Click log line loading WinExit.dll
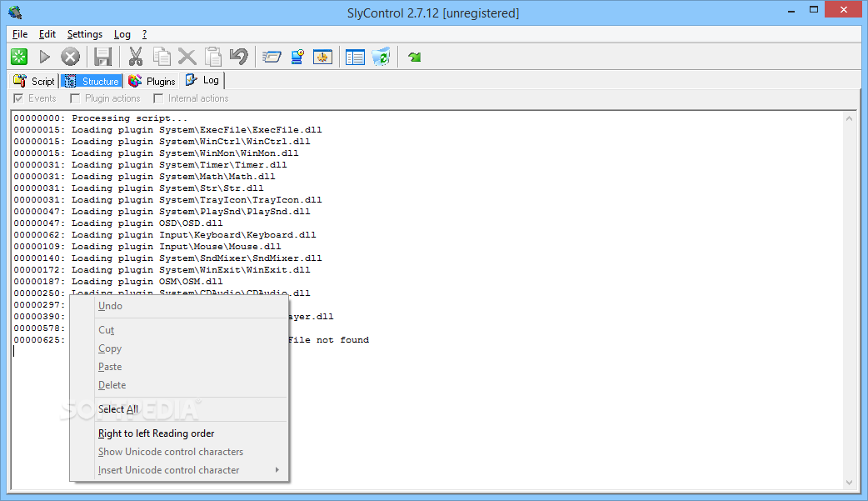The height and width of the screenshot is (501, 868). click(162, 269)
